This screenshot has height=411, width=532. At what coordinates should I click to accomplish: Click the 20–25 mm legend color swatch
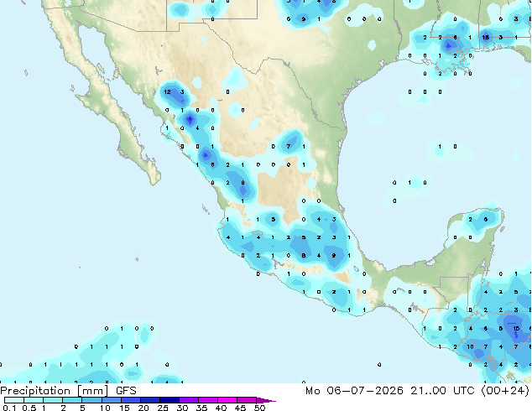pyautogui.click(x=149, y=400)
